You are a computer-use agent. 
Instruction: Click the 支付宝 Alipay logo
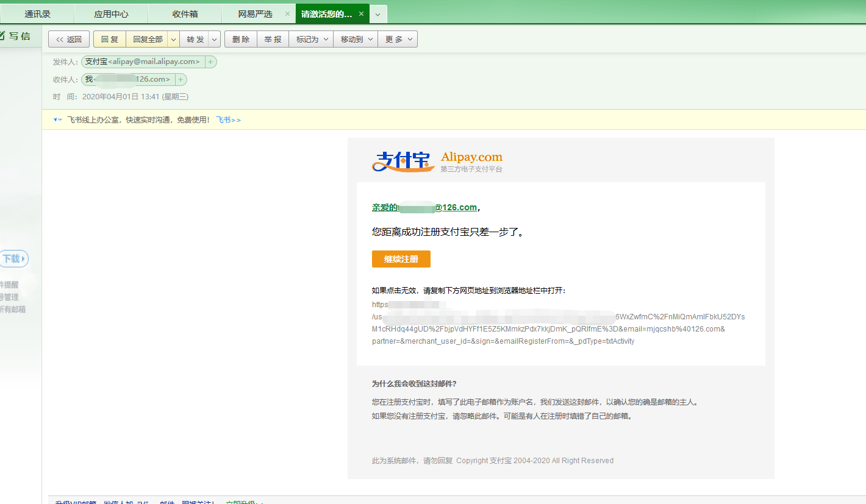(x=404, y=161)
